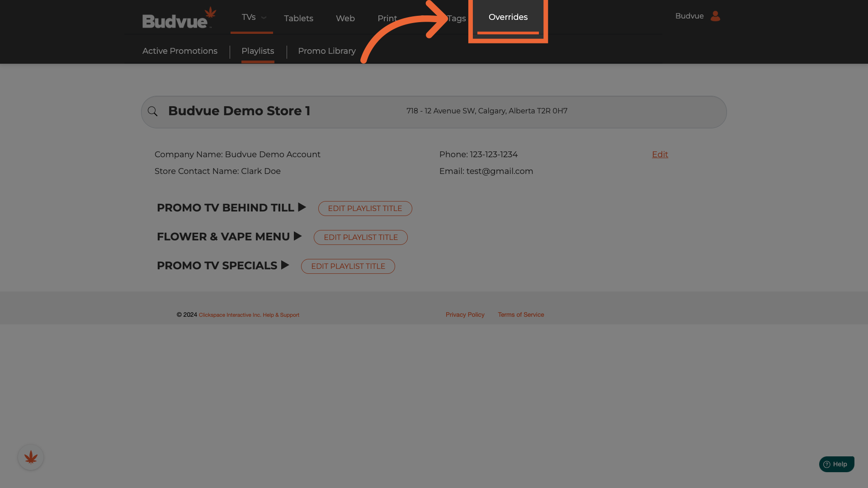Screen dimensions: 868x488
Task: Open the Privacy Policy link
Action: click(x=465, y=314)
